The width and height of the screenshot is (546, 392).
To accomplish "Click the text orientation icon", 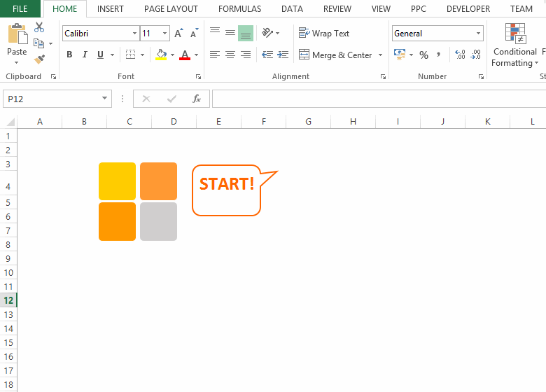I will pos(267,33).
